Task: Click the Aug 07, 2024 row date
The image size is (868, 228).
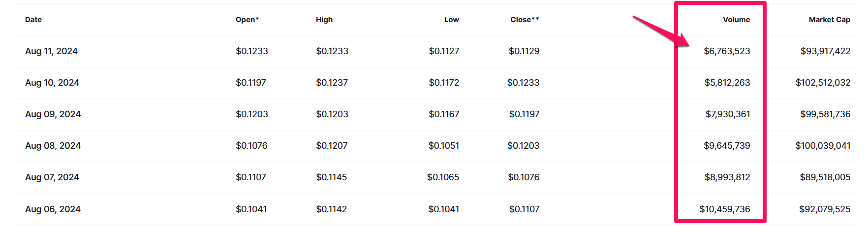Action: click(x=52, y=177)
